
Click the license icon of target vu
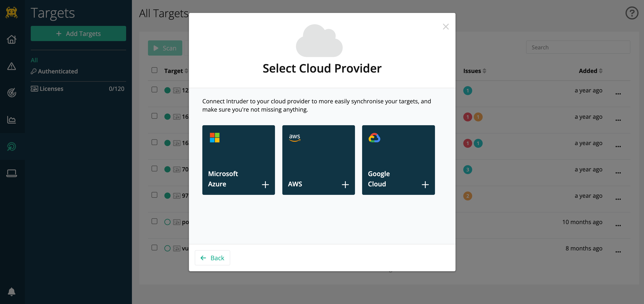(176, 248)
